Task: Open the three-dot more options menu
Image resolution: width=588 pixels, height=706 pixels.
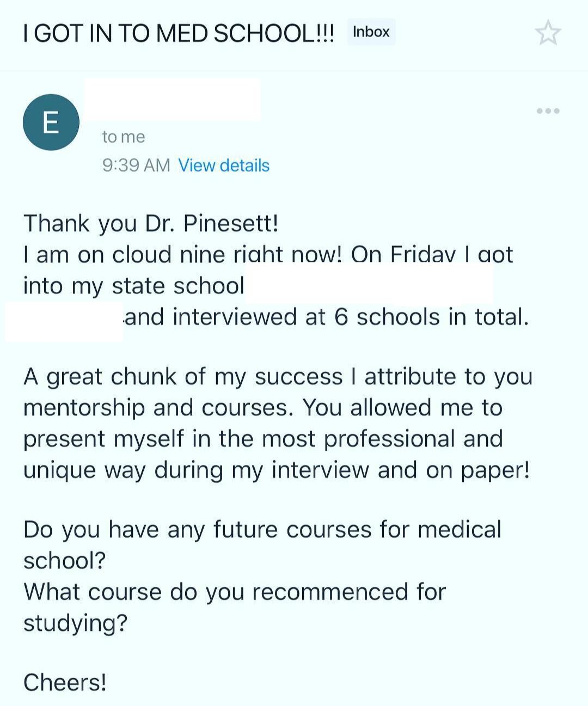Action: [548, 111]
